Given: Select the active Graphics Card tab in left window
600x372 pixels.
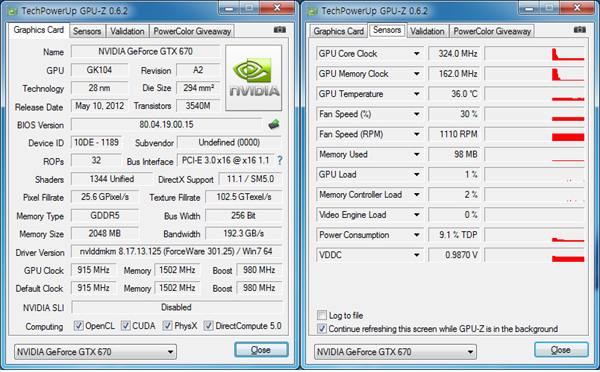Looking at the screenshot, I should 39,30.
